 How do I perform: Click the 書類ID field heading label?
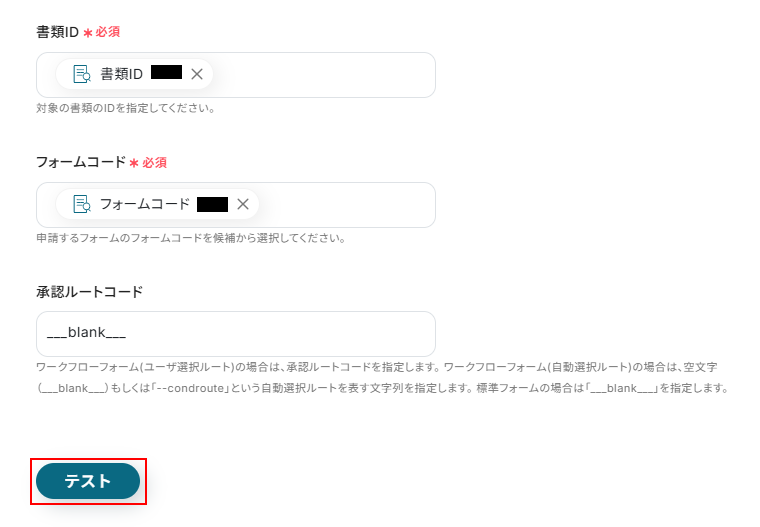57,32
